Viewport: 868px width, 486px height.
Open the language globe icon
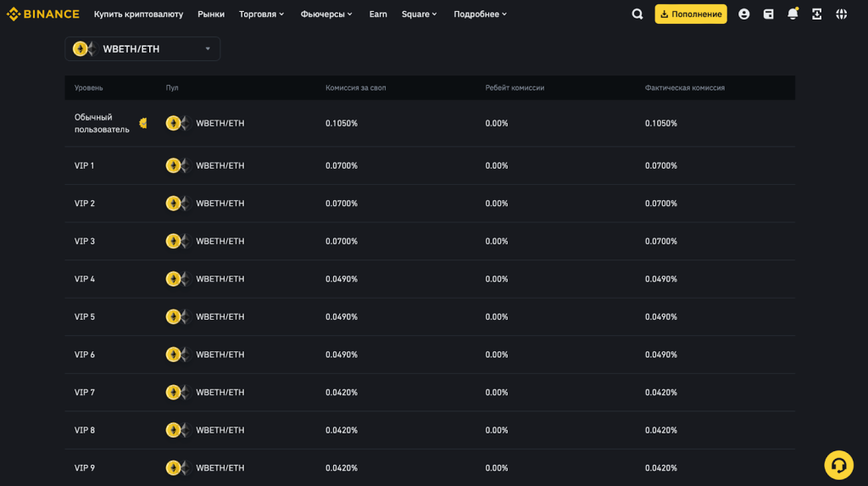[841, 14]
